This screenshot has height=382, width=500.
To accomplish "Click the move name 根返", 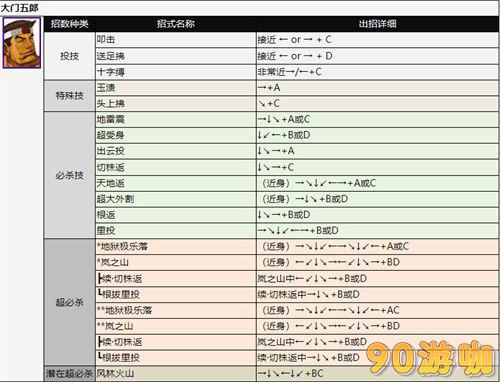I will tap(106, 215).
